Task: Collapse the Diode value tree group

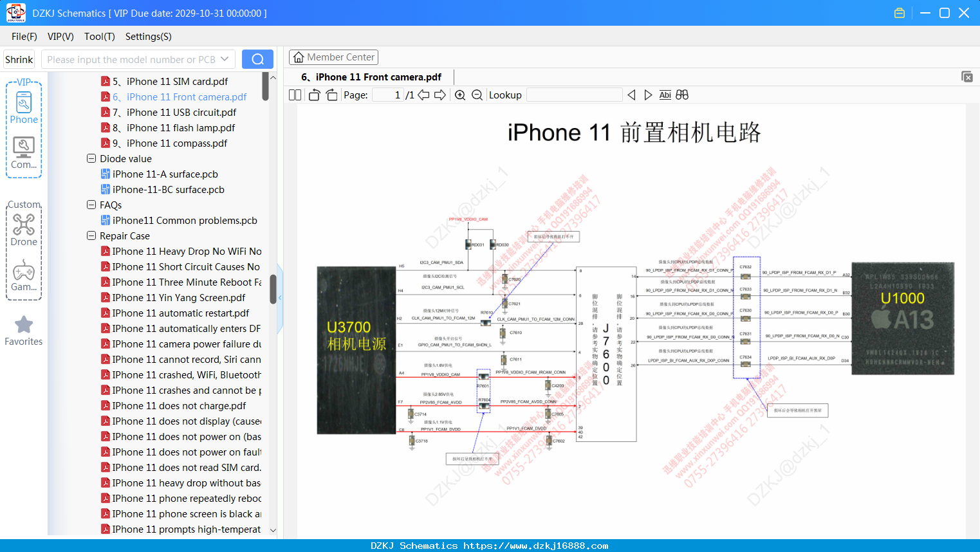Action: click(91, 158)
